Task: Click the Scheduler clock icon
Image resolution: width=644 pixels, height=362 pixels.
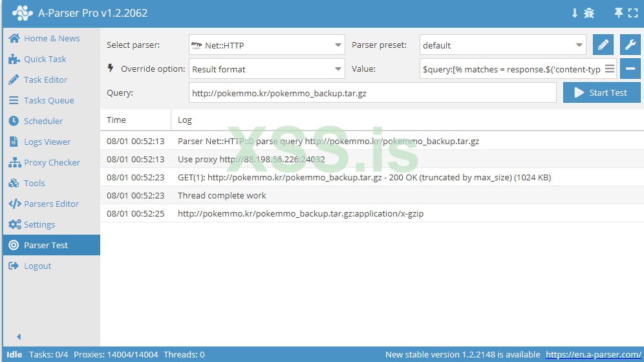Action: (x=14, y=121)
